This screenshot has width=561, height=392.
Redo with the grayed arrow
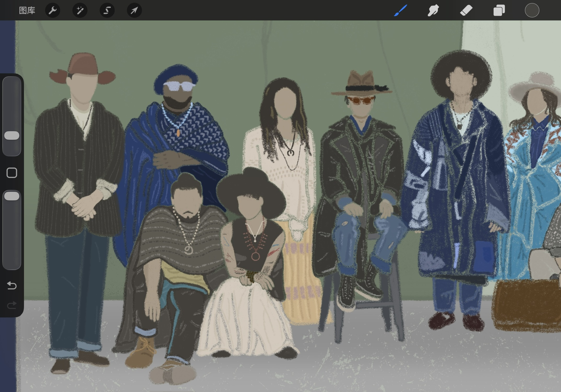pyautogui.click(x=12, y=305)
